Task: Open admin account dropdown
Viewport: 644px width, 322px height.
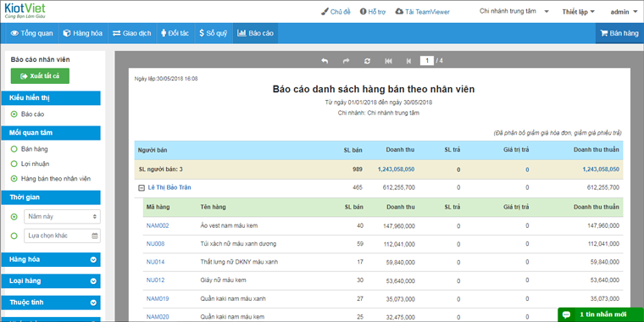Action: pyautogui.click(x=623, y=12)
